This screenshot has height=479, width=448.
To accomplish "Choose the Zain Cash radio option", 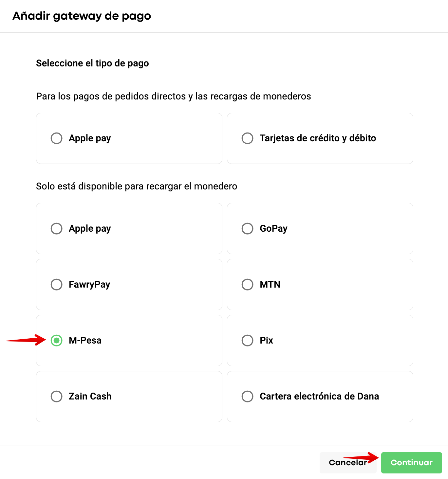I will (x=57, y=396).
